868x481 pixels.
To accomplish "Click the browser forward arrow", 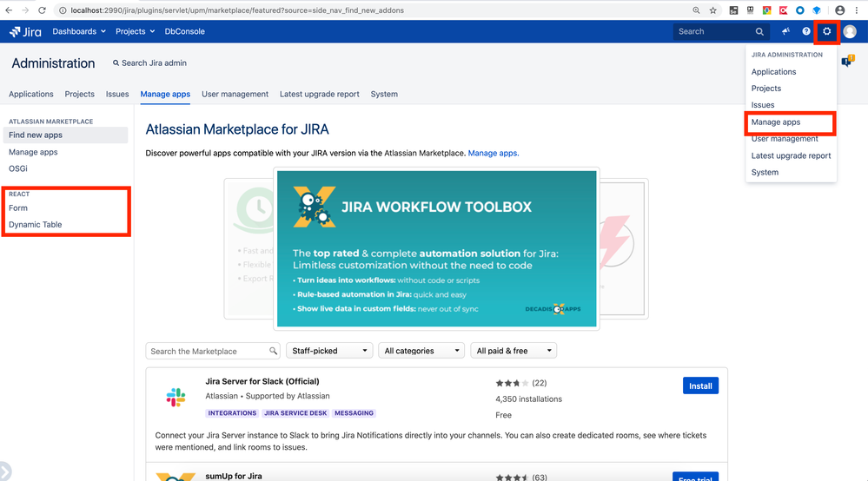I will click(x=25, y=10).
